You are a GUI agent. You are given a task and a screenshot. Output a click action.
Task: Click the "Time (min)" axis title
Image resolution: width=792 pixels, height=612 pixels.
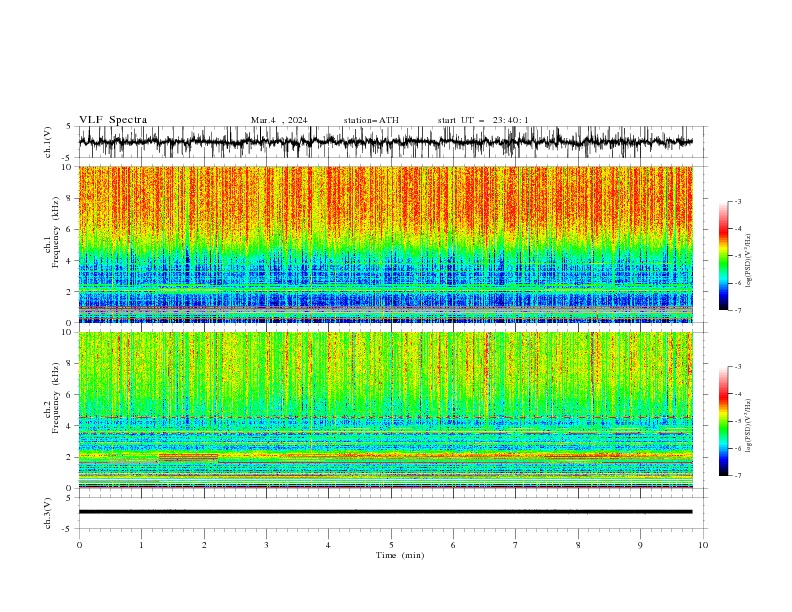(x=400, y=555)
